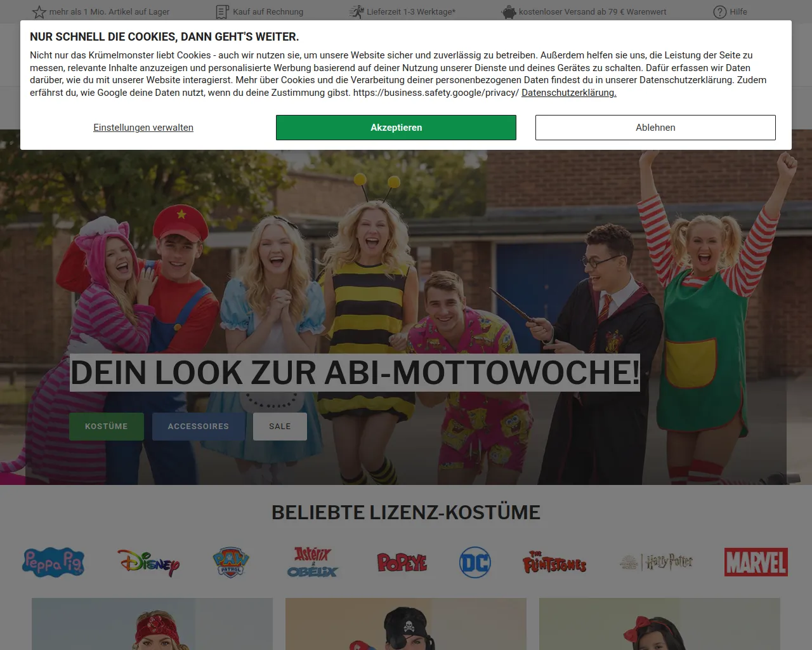Open Disney licensed costumes via its logo
This screenshot has height=650, width=812.
point(147,562)
